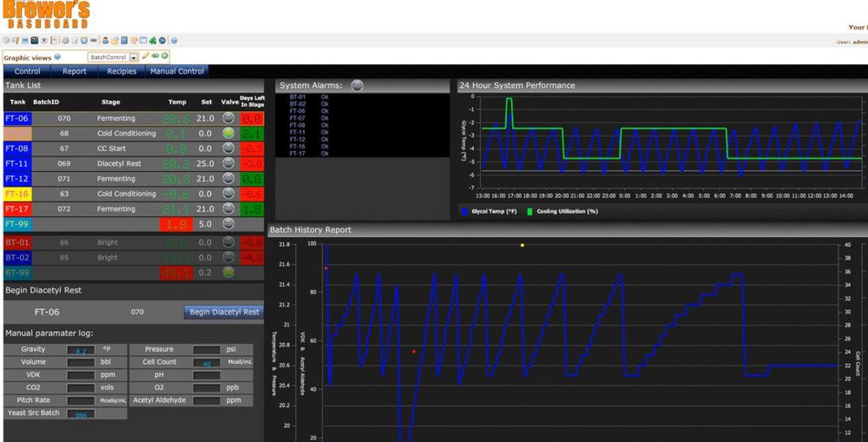Click the CO2 input field
Image resolution: width=868 pixels, height=442 pixels.
(81, 387)
